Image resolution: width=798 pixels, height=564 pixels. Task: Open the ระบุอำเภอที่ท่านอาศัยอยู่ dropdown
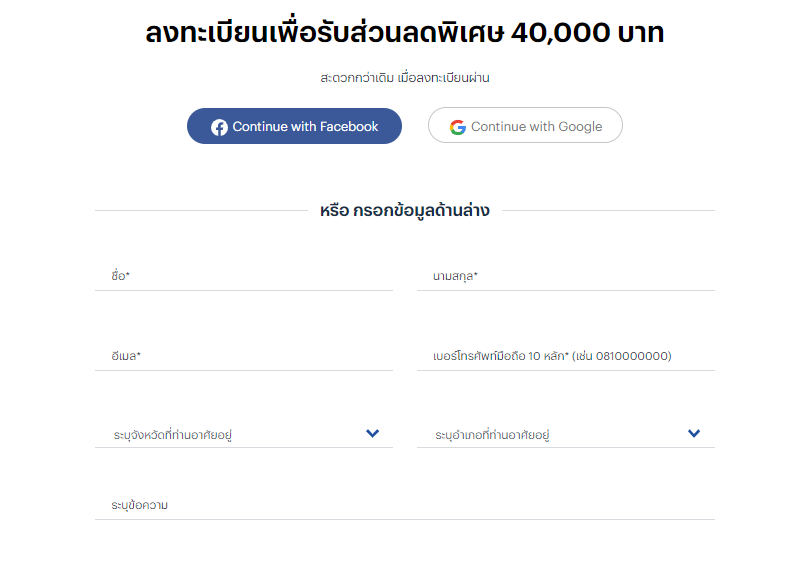pos(566,434)
